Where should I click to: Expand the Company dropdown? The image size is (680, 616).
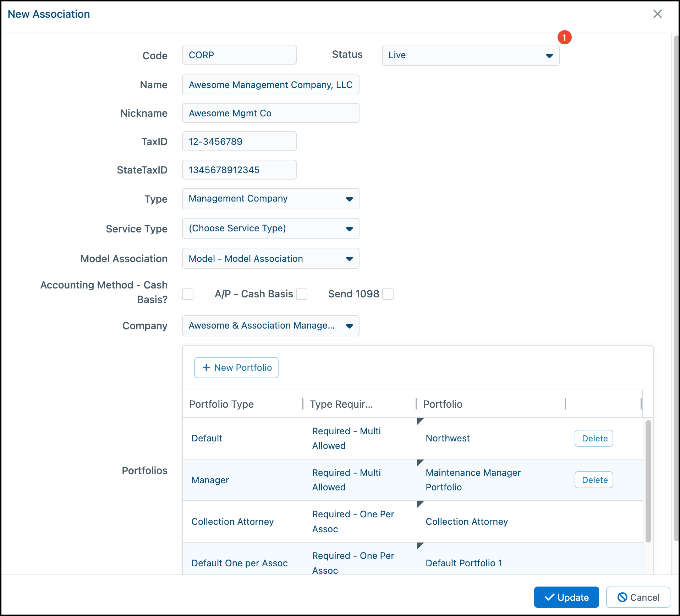[270, 326]
